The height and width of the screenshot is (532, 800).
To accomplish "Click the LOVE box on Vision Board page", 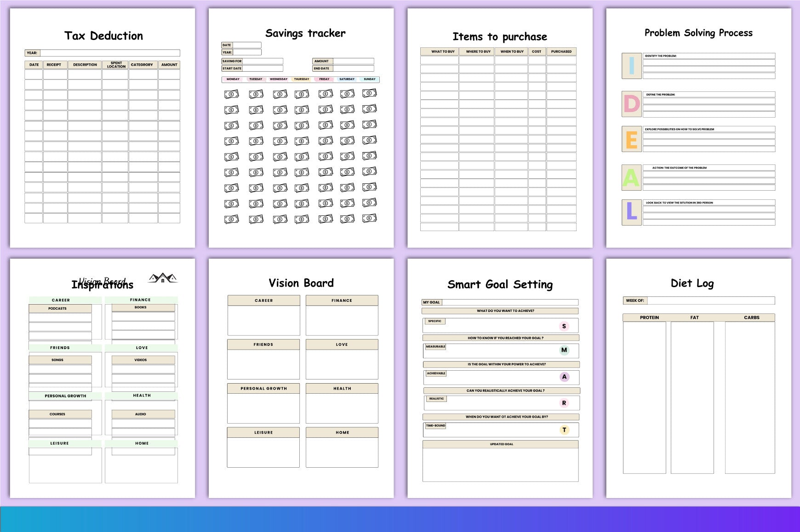I will tap(342, 359).
